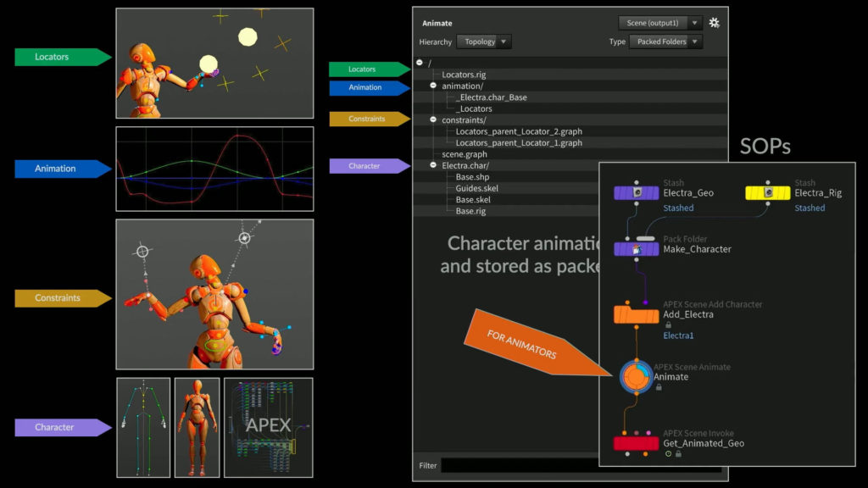Click the yellow color bar of the Electra_Rig node

click(x=768, y=192)
